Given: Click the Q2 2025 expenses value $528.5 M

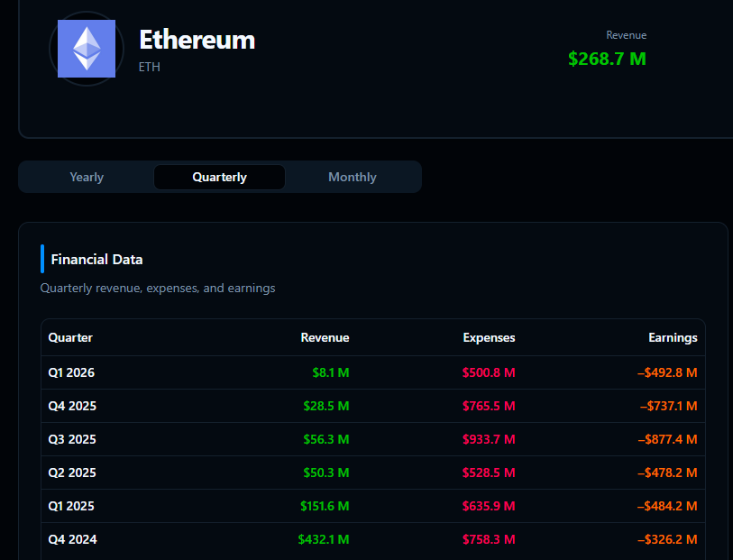Looking at the screenshot, I should coord(489,473).
